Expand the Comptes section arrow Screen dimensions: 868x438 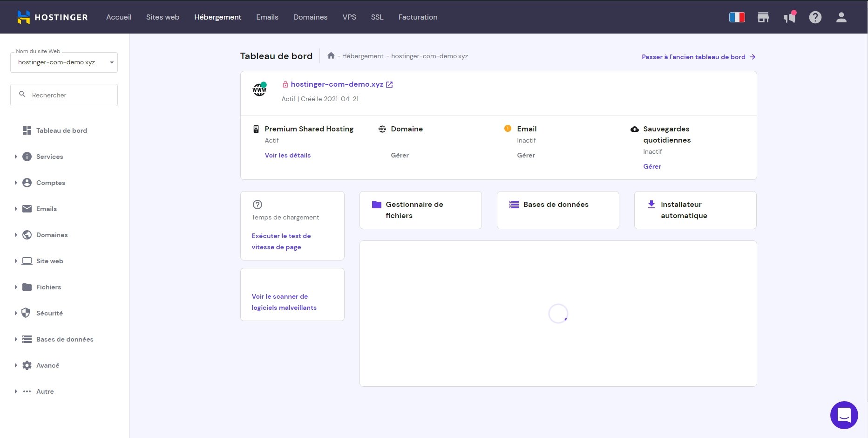pyautogui.click(x=16, y=183)
